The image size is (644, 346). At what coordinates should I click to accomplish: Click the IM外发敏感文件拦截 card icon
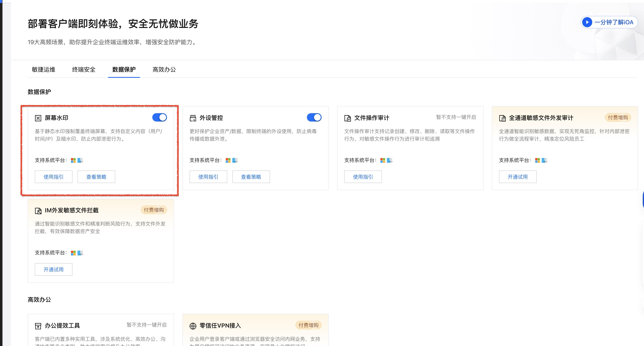pyautogui.click(x=38, y=211)
